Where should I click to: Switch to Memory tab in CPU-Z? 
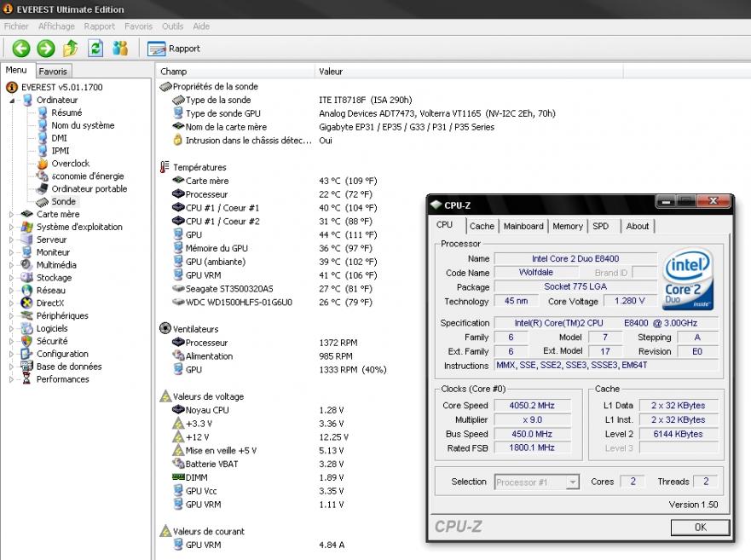click(568, 226)
